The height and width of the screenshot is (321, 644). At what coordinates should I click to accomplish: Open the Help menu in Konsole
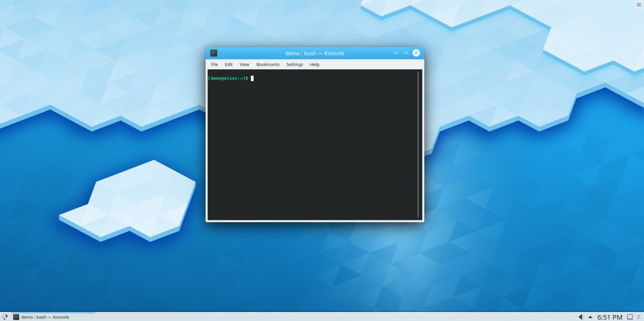314,64
